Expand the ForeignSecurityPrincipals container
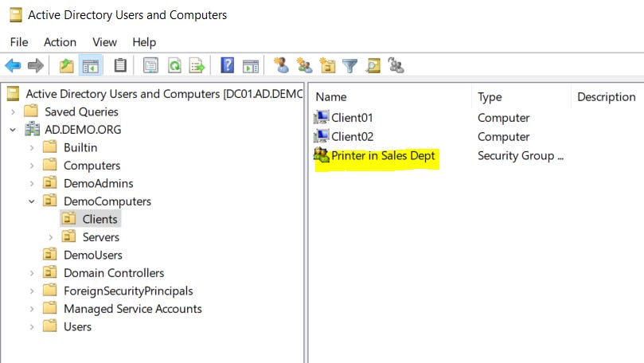Viewport: 644px width, 363px height. pyautogui.click(x=32, y=291)
